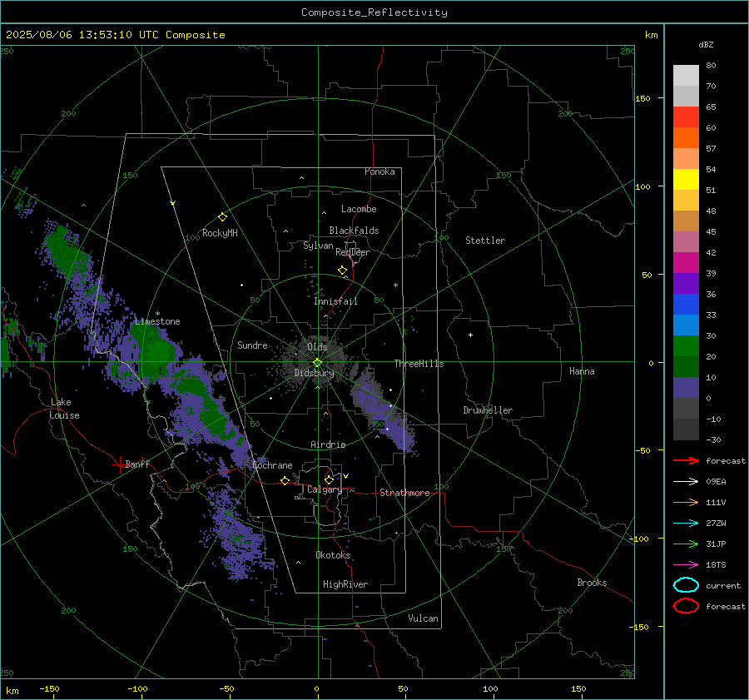Click the cyan current ellipse legend icon
The width and height of the screenshot is (749, 700).
point(686,585)
